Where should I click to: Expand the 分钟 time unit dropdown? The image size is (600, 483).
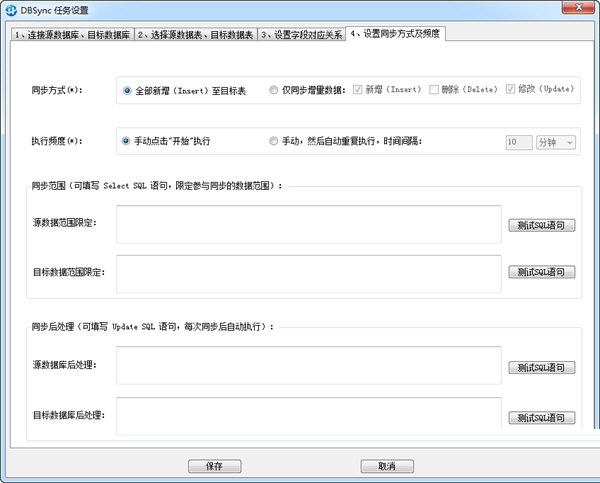click(556, 143)
